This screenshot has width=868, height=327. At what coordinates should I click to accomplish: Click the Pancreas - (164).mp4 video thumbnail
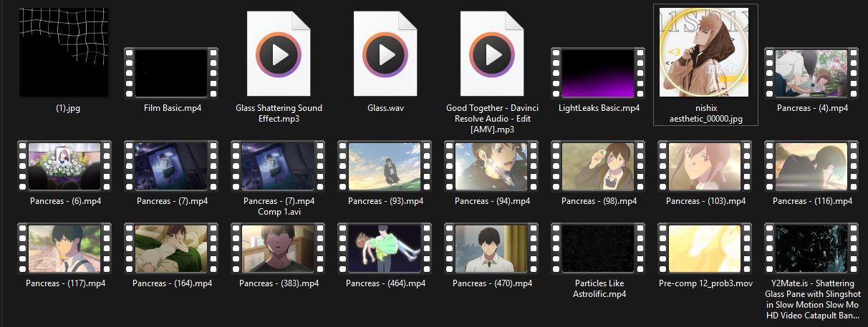(172, 248)
